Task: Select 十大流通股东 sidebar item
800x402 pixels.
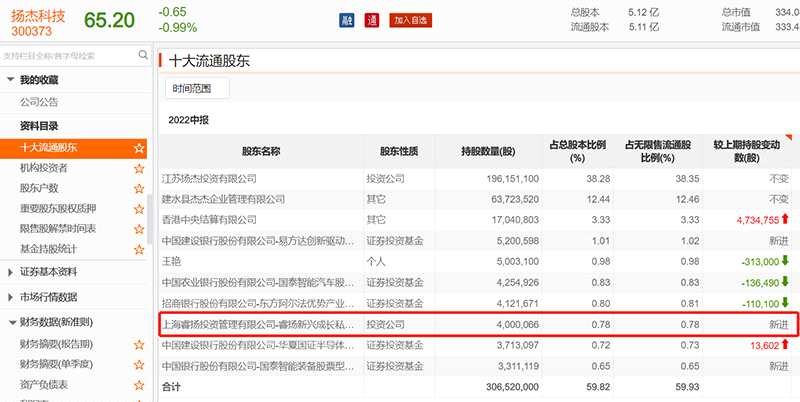Action: (73, 148)
